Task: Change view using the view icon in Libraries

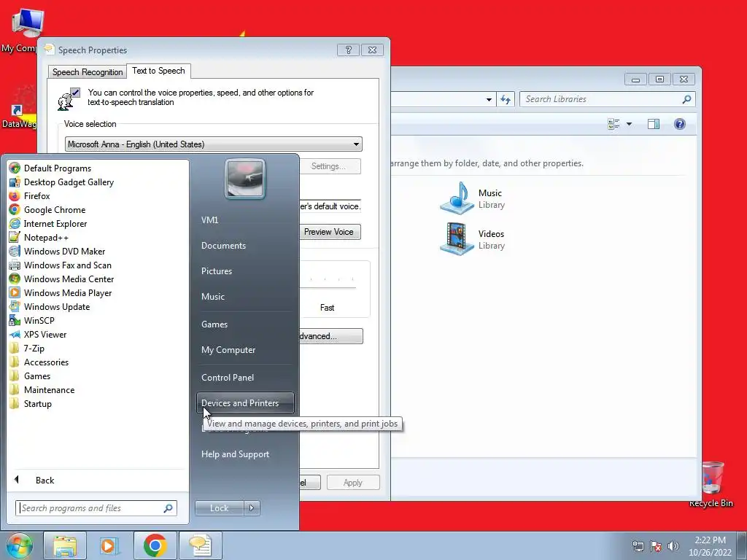Action: (614, 124)
